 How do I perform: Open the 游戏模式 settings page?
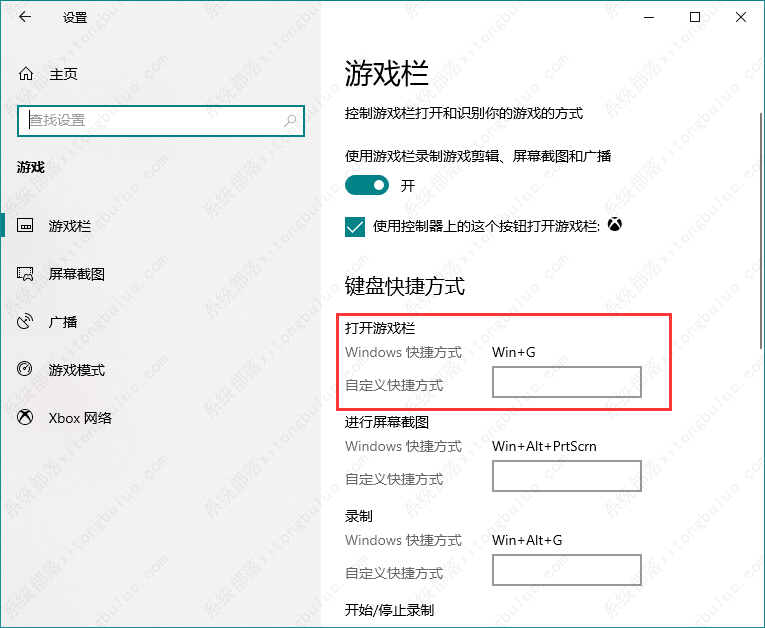point(77,370)
